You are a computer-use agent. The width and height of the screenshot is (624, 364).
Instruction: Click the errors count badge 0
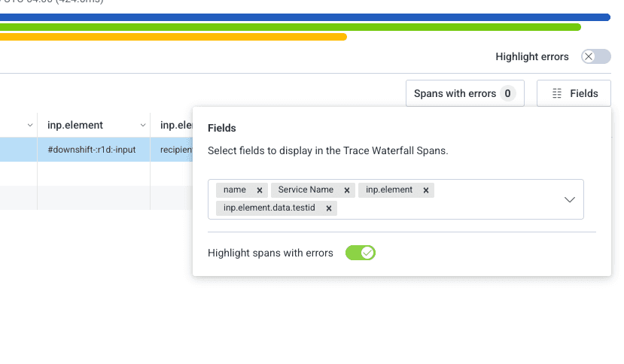click(508, 94)
